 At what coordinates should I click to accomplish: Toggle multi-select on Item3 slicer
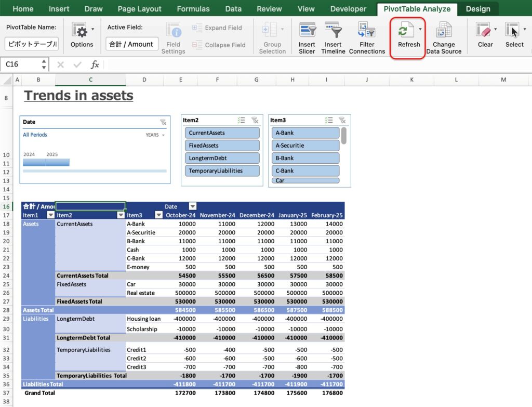(328, 120)
